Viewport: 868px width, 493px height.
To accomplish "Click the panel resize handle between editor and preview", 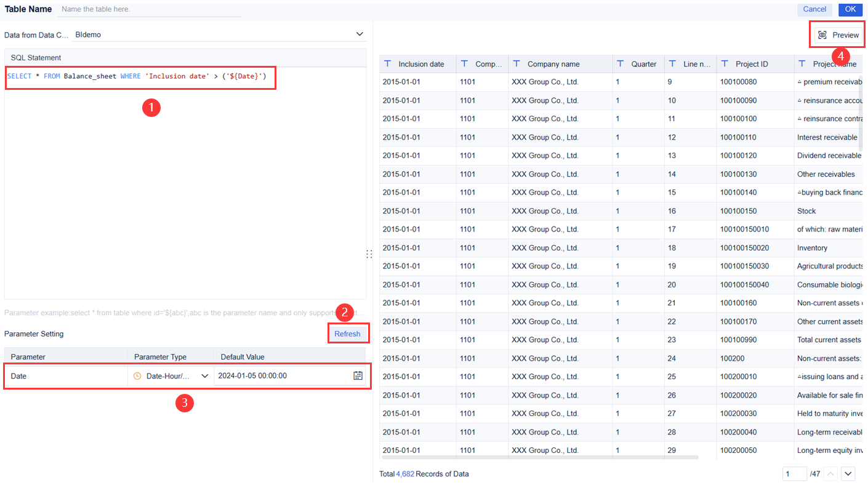I will (369, 254).
